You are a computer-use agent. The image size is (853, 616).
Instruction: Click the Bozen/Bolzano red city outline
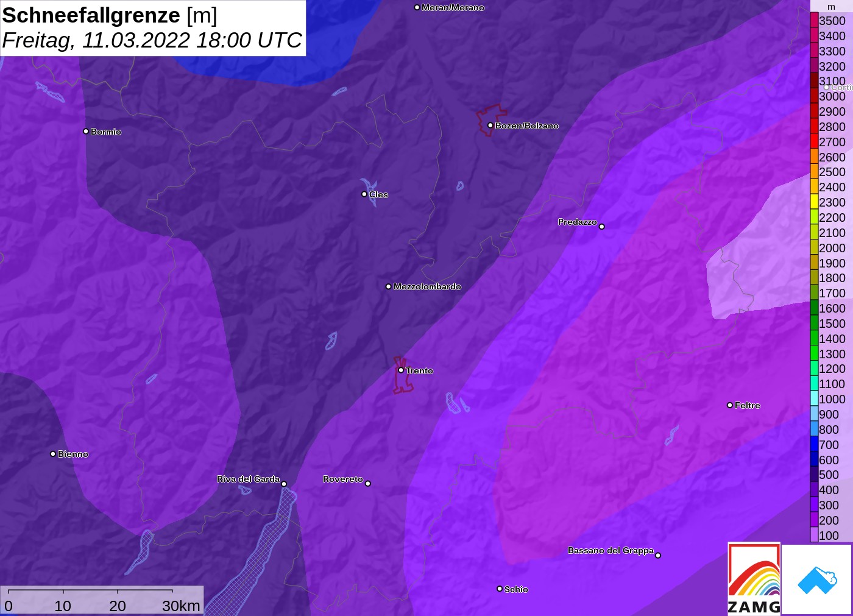[x=490, y=120]
